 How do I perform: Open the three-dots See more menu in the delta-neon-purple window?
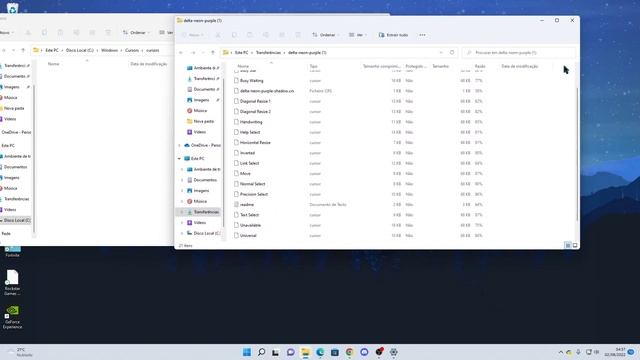coord(422,35)
